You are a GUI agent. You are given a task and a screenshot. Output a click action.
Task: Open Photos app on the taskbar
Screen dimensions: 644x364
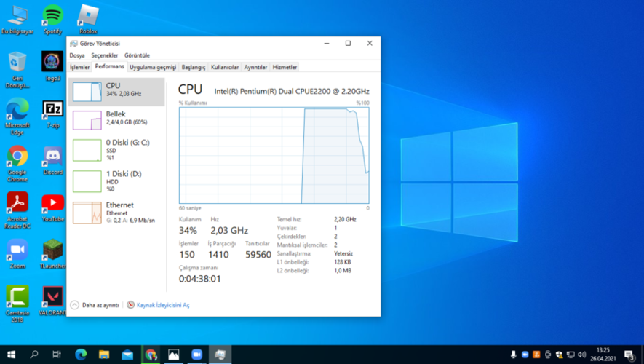tap(174, 354)
